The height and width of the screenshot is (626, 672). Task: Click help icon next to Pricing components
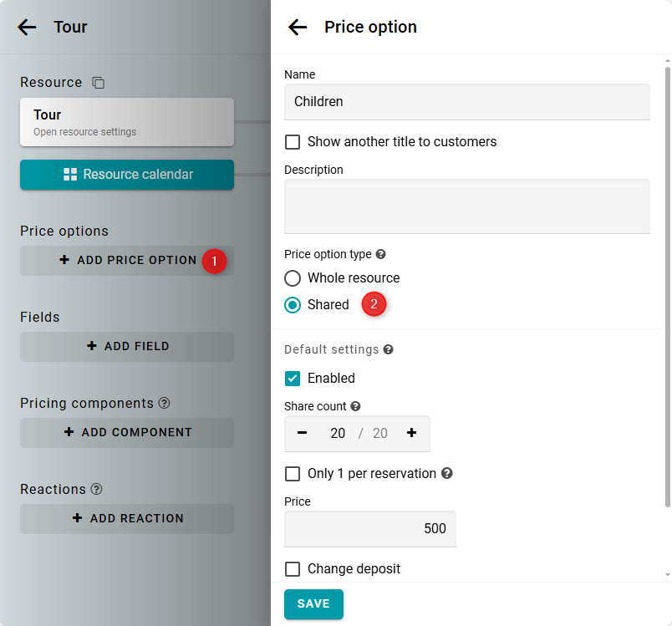click(x=164, y=403)
